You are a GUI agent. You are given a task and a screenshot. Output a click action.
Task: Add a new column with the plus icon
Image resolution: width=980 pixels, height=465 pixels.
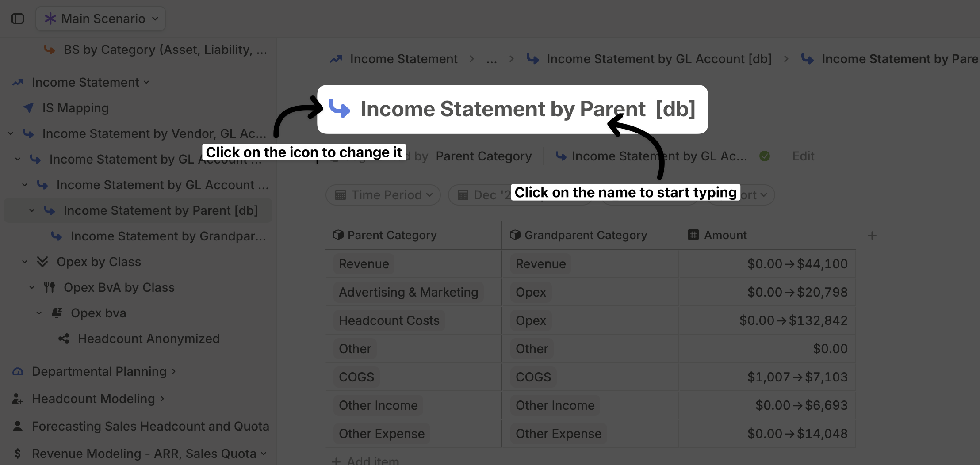872,236
